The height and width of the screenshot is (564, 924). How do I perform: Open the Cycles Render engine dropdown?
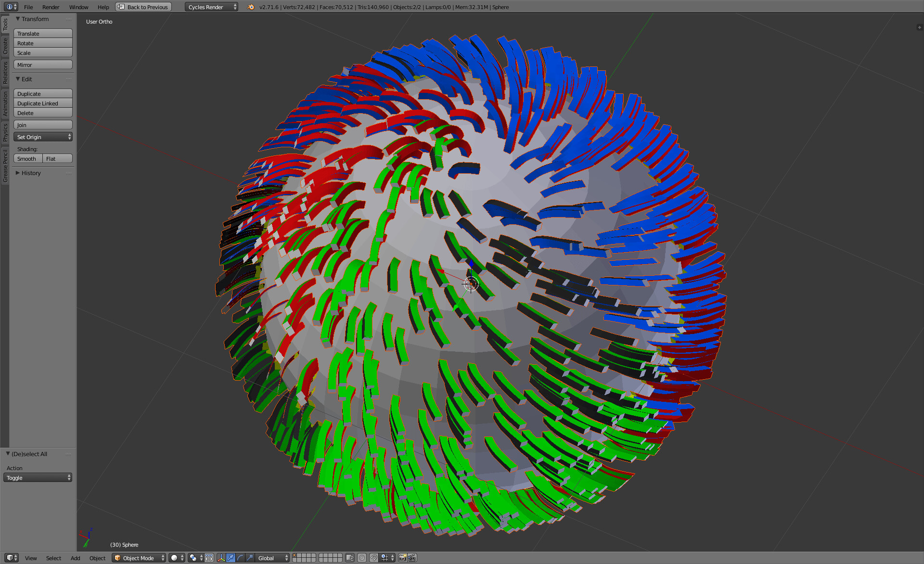pos(211,7)
